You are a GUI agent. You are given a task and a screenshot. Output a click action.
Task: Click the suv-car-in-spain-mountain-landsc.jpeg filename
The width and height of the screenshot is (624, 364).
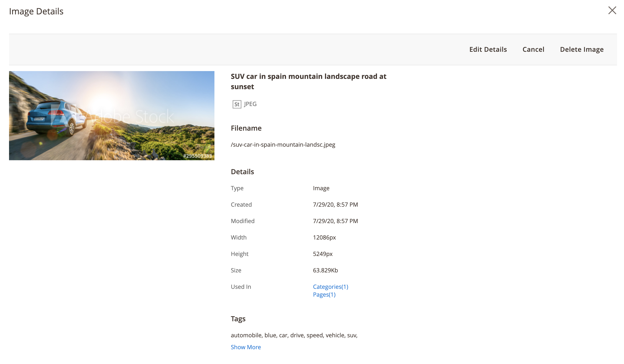pos(283,145)
